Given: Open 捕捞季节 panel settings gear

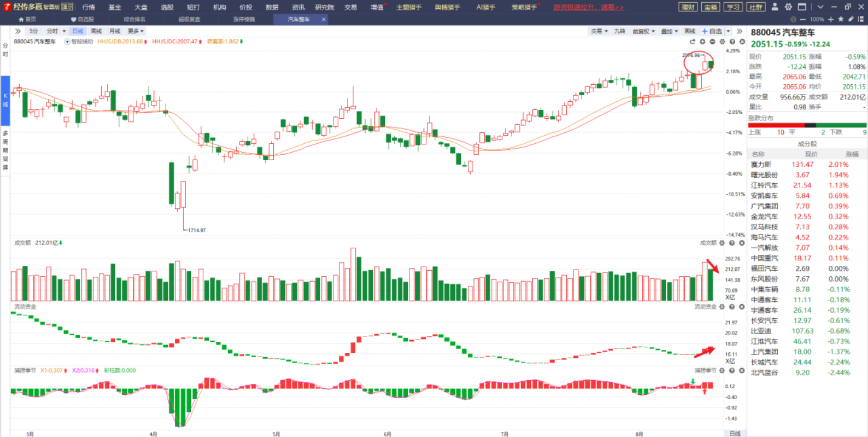Looking at the screenshot, I should coord(722,370).
